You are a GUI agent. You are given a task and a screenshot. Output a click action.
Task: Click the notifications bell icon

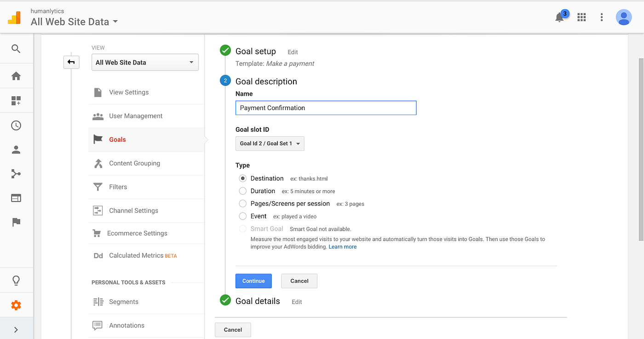(560, 18)
